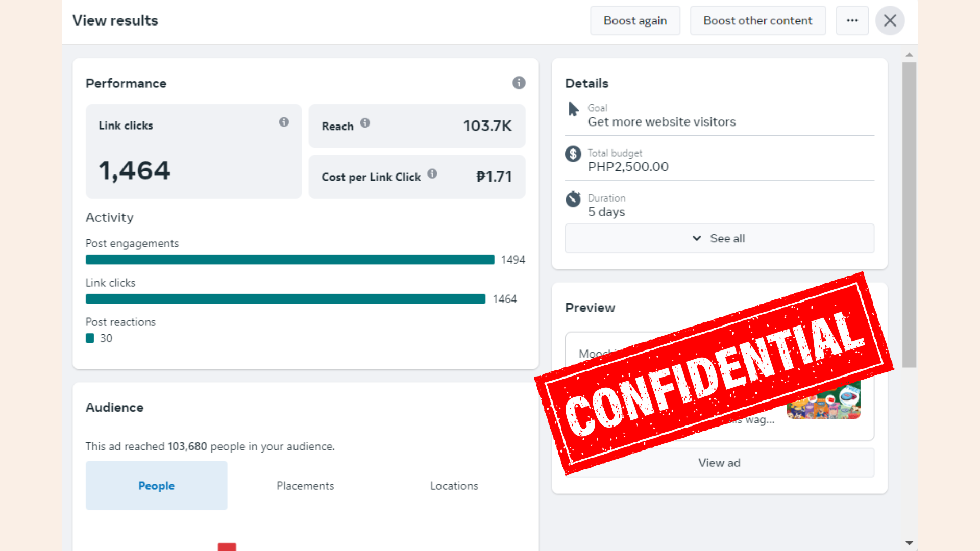Click the Post engagements progress bar
Viewport: 980px width, 551px height.
290,260
